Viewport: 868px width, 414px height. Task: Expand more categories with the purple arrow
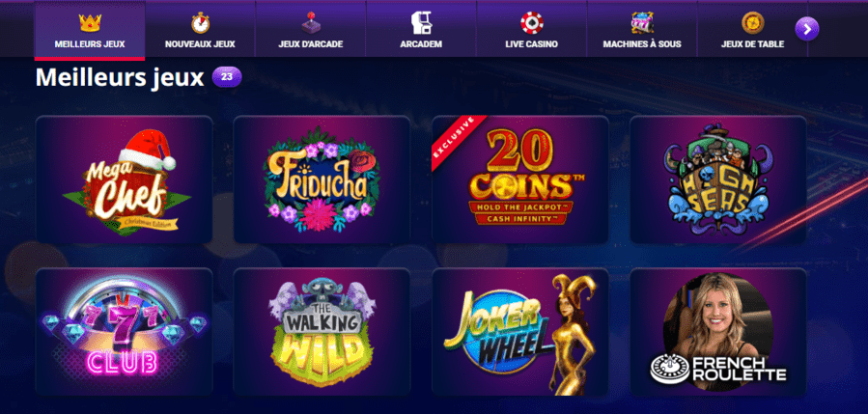click(806, 29)
